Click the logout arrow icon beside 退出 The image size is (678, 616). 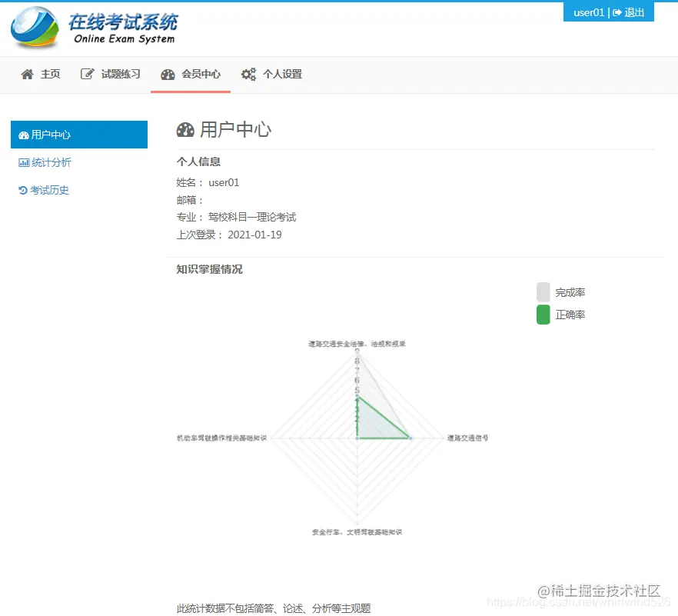[617, 12]
